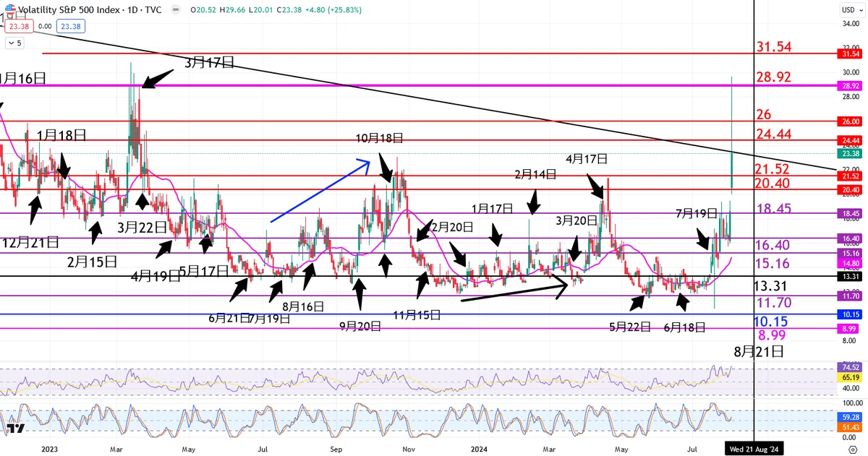Screen dimensions: 868x456
Task: Click the 18.45 purple axis price tag
Action: [851, 213]
